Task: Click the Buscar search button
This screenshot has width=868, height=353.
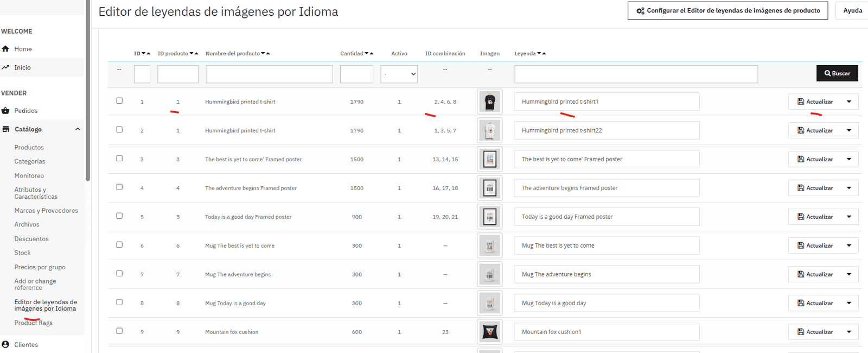Action: coord(837,73)
